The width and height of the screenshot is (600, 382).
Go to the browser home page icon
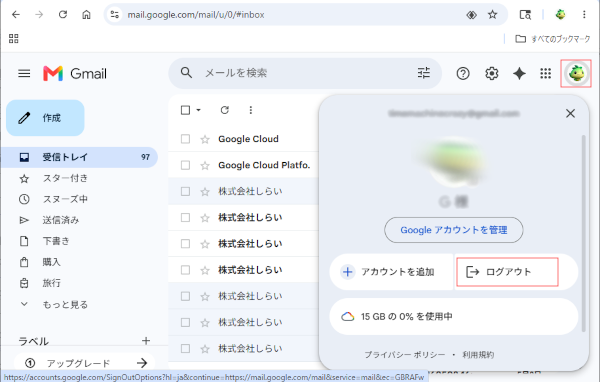(x=86, y=15)
